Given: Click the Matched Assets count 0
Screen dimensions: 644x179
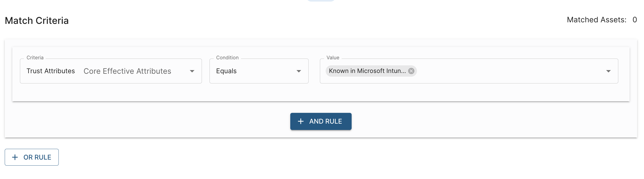Looking at the screenshot, I should pyautogui.click(x=635, y=20).
